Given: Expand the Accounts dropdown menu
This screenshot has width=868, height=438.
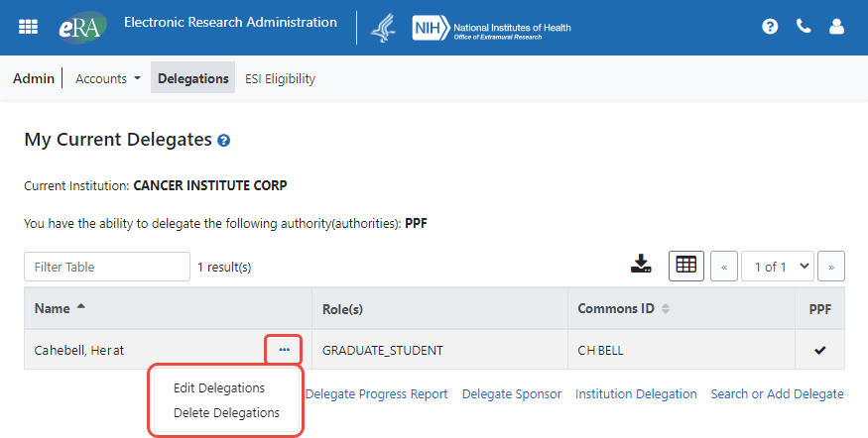Looking at the screenshot, I should (x=107, y=78).
